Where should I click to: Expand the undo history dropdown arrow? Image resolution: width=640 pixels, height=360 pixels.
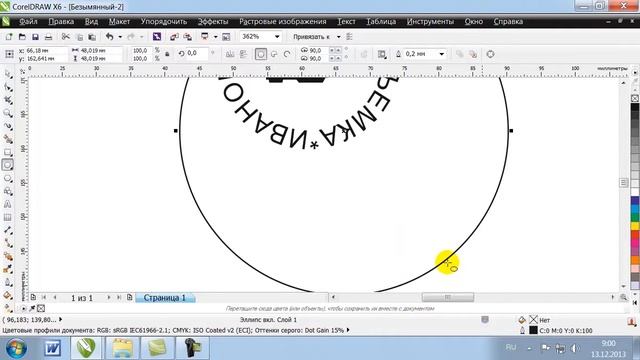click(x=120, y=37)
